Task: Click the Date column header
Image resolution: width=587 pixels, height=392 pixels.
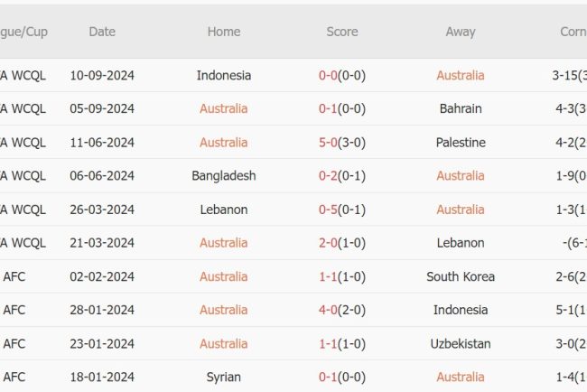Action: pos(102,32)
